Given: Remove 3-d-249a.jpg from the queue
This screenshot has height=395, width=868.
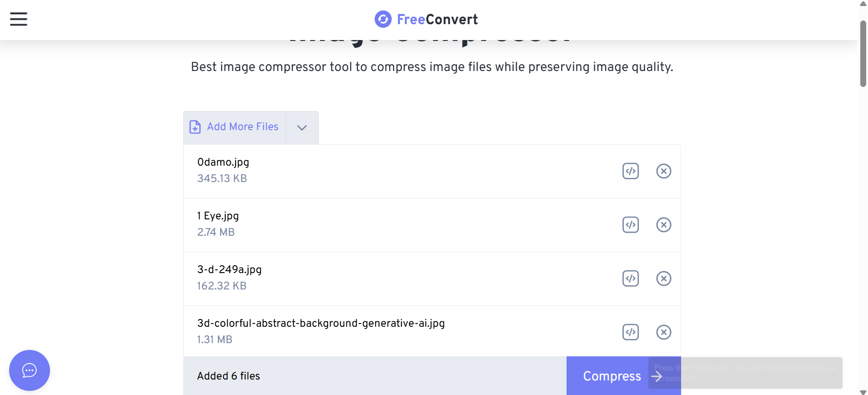Looking at the screenshot, I should (x=663, y=278).
